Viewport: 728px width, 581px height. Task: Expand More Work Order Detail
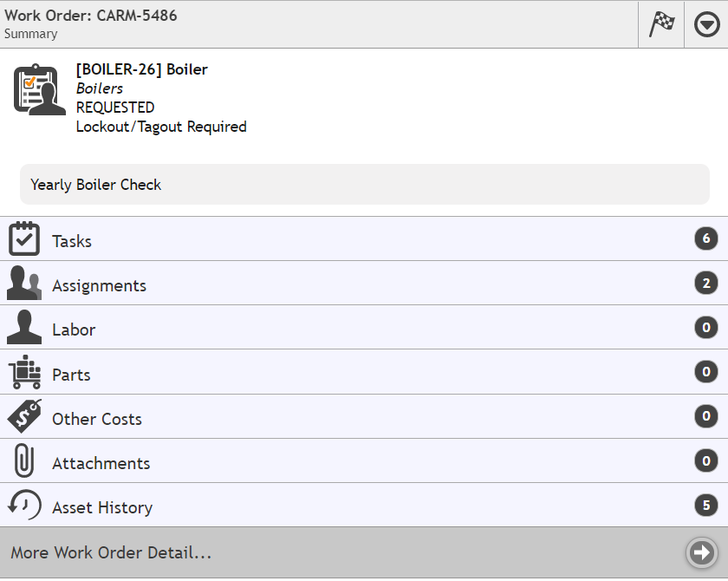click(111, 552)
